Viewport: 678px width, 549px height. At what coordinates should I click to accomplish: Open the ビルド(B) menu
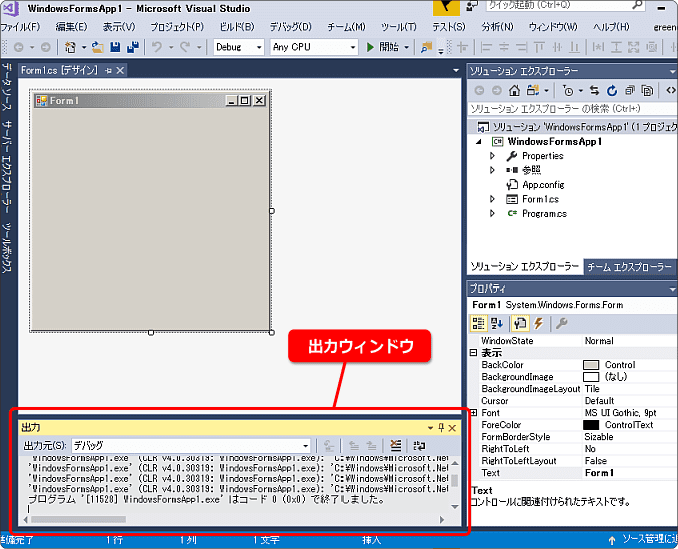(x=237, y=27)
